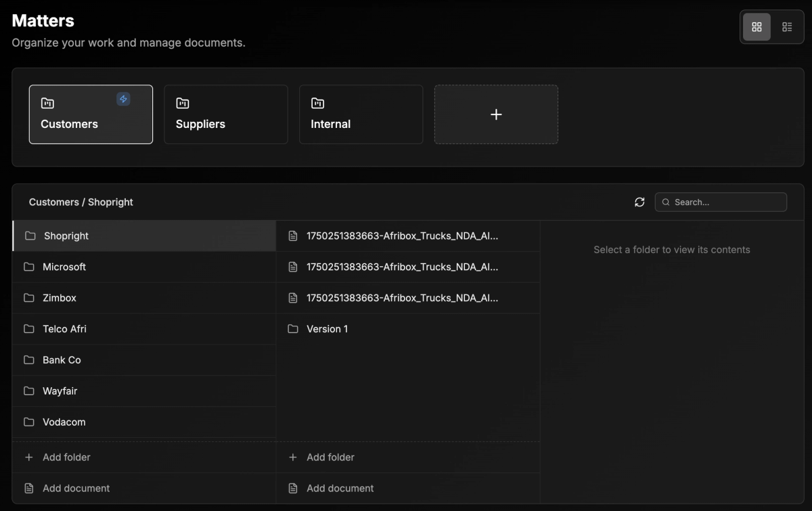Image resolution: width=812 pixels, height=511 pixels.
Task: Open the second Afribox_Trucks_NDA document
Action: click(x=408, y=267)
